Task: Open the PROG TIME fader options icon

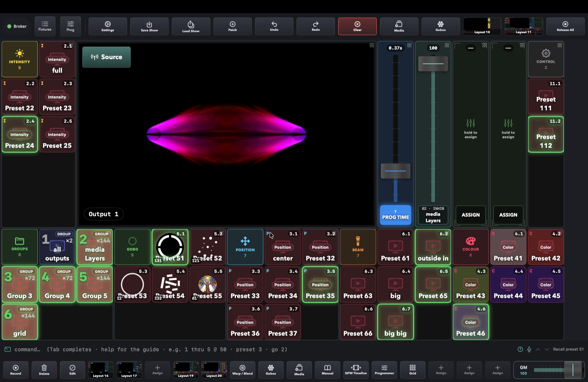Action: (409, 45)
